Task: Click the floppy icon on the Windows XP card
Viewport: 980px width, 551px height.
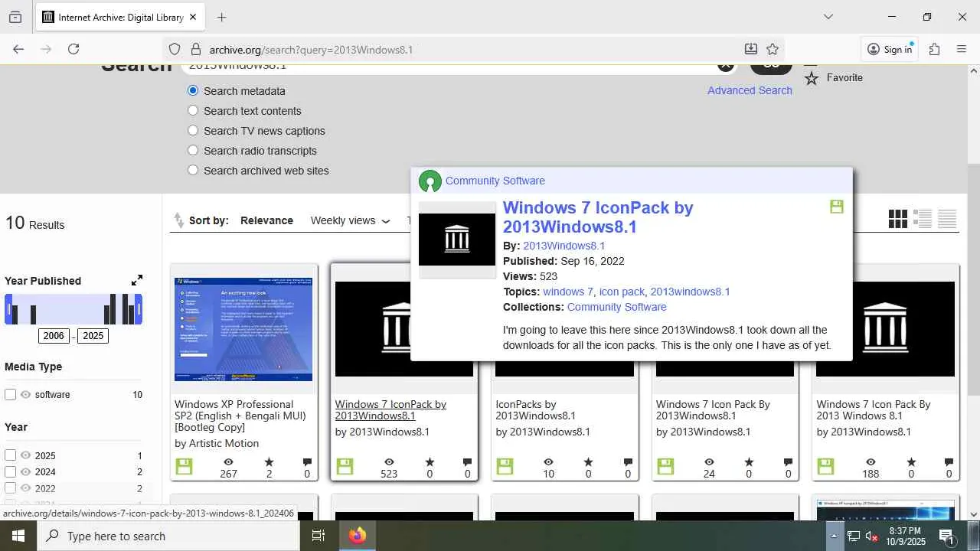Action: [184, 466]
